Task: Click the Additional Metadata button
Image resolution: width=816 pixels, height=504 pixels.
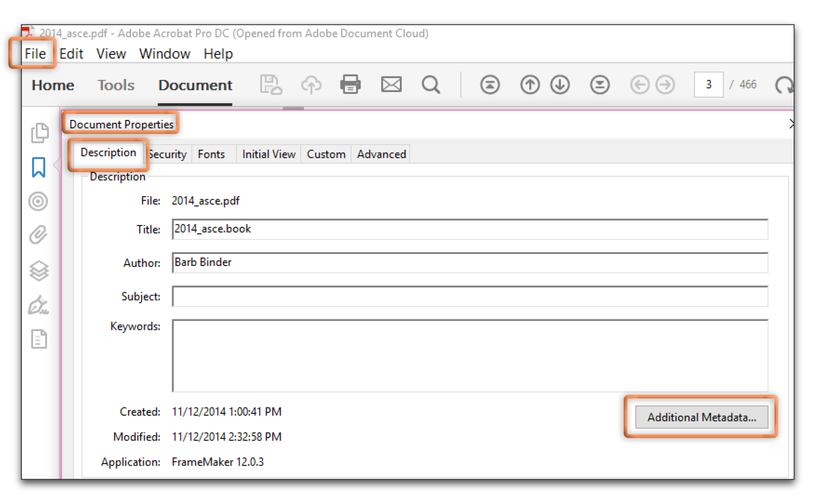Action: [702, 417]
